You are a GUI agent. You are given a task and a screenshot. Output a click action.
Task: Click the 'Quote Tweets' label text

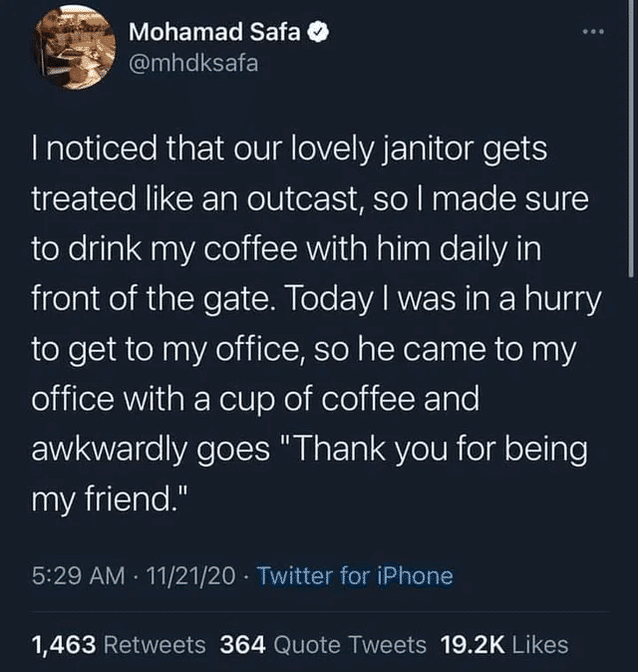(x=350, y=644)
